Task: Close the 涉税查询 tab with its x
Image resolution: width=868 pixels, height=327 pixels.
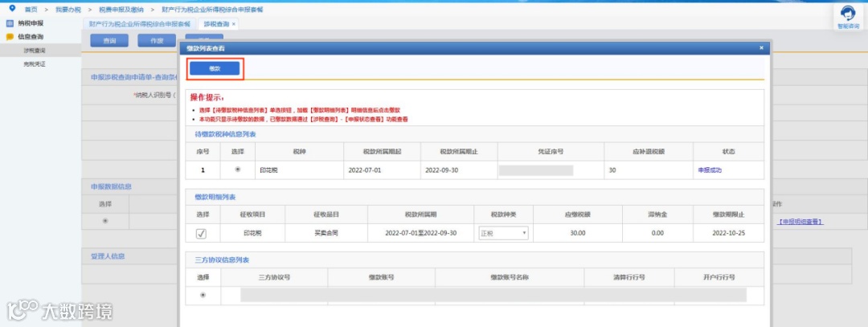Action: [x=234, y=24]
